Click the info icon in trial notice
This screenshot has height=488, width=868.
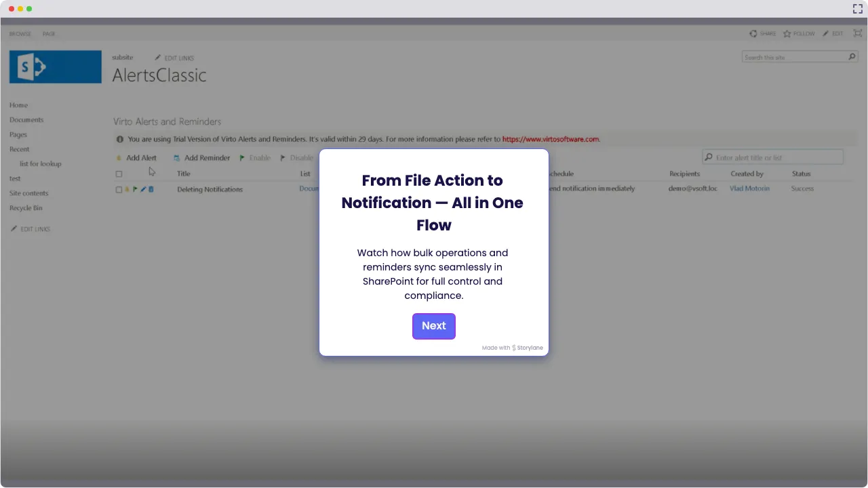[x=120, y=140]
